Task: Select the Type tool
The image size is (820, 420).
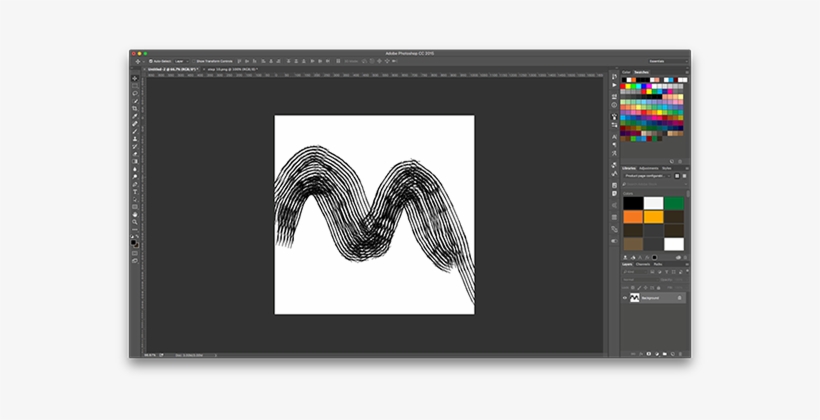Action: pyautogui.click(x=135, y=191)
